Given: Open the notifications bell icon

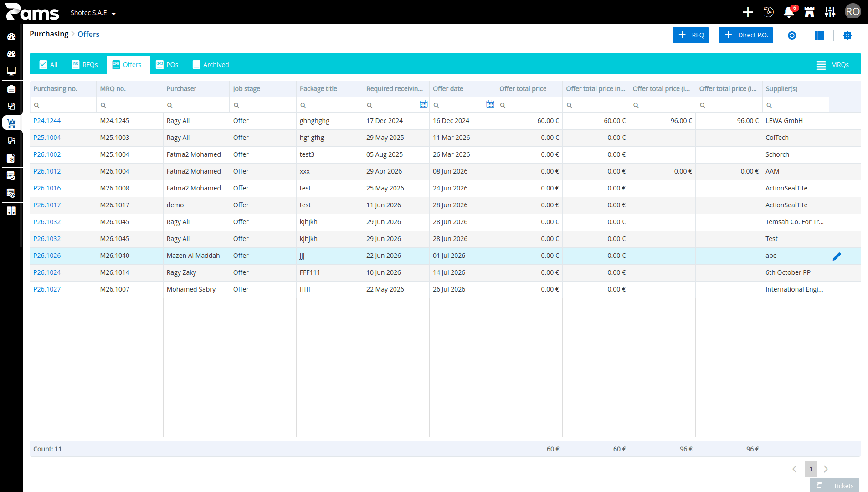Looking at the screenshot, I should [789, 12].
